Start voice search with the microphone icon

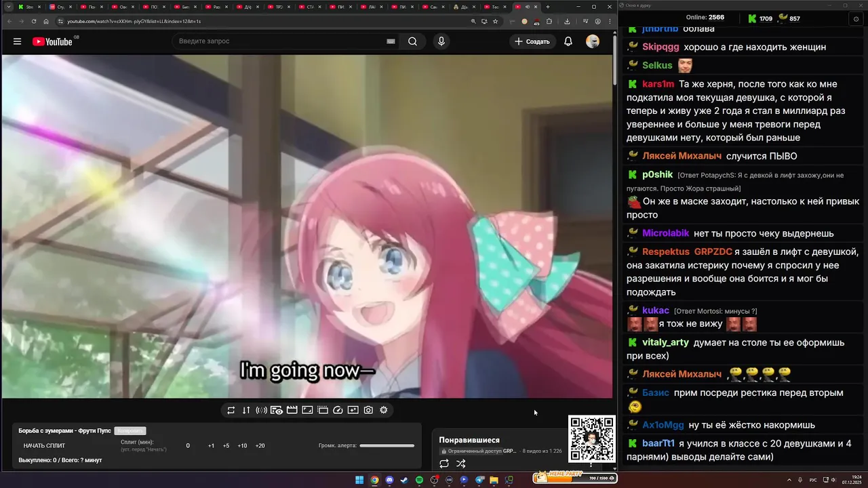coord(441,41)
